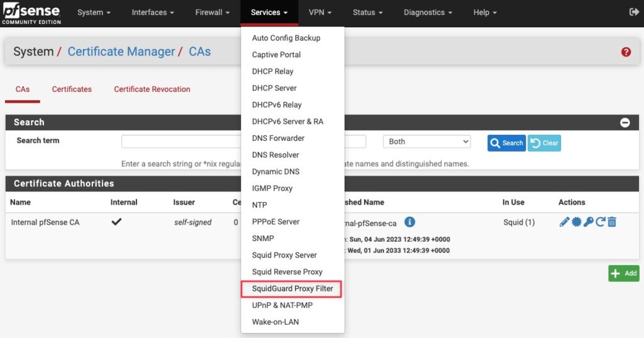The width and height of the screenshot is (644, 338).
Task: Collapse the Search panel with the minus icon
Action: (625, 123)
